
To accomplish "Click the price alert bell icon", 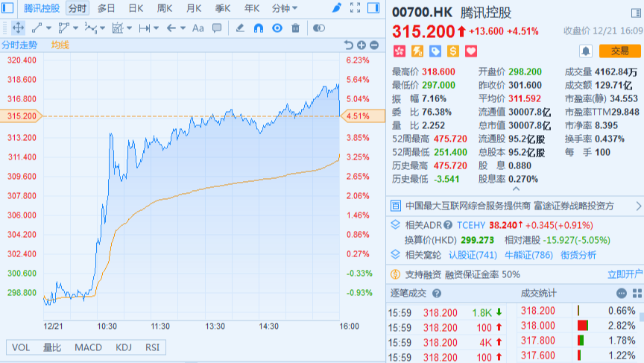I will click(x=586, y=51).
